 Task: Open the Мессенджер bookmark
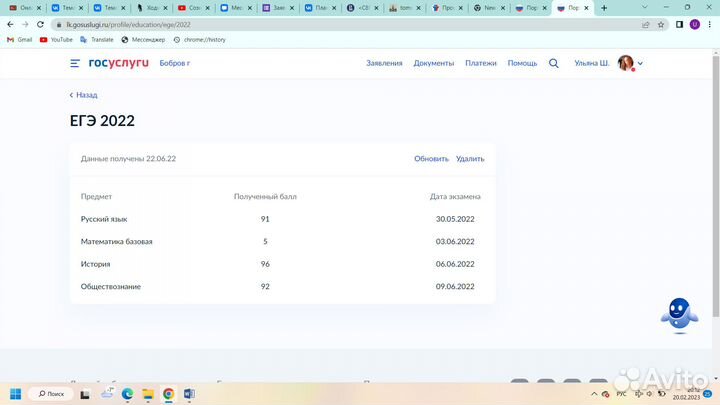[x=143, y=40]
